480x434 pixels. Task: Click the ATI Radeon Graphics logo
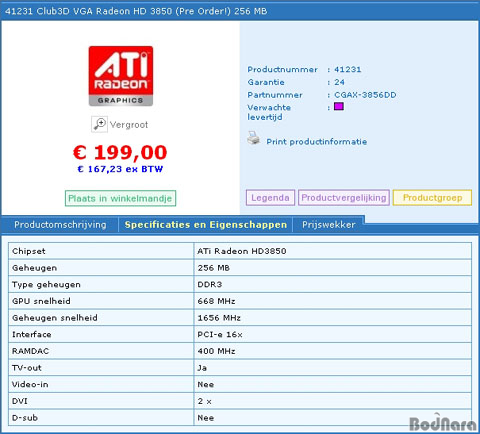[x=121, y=76]
